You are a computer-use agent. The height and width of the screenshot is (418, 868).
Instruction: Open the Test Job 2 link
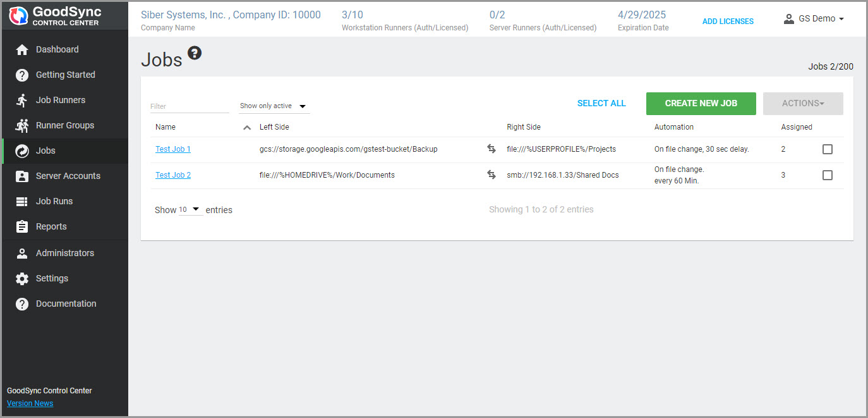(x=173, y=175)
